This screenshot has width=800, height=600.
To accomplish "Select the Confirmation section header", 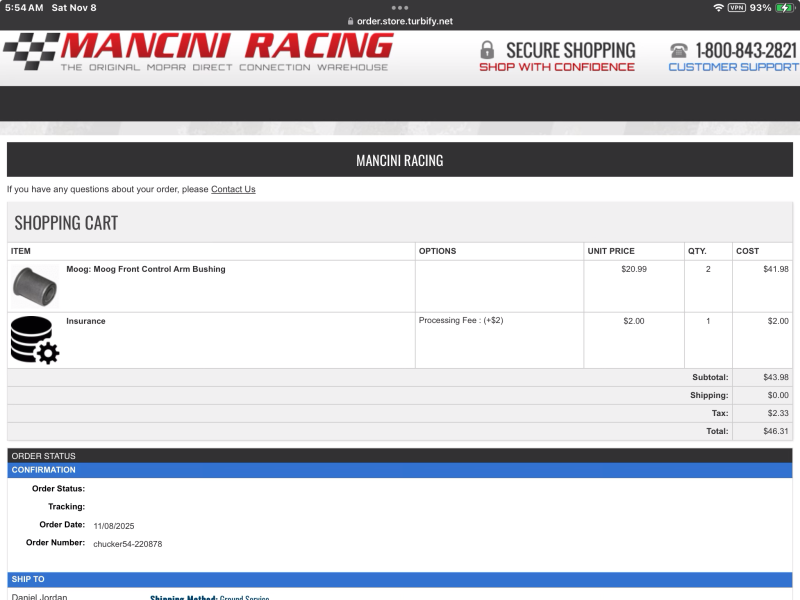I will [x=44, y=470].
